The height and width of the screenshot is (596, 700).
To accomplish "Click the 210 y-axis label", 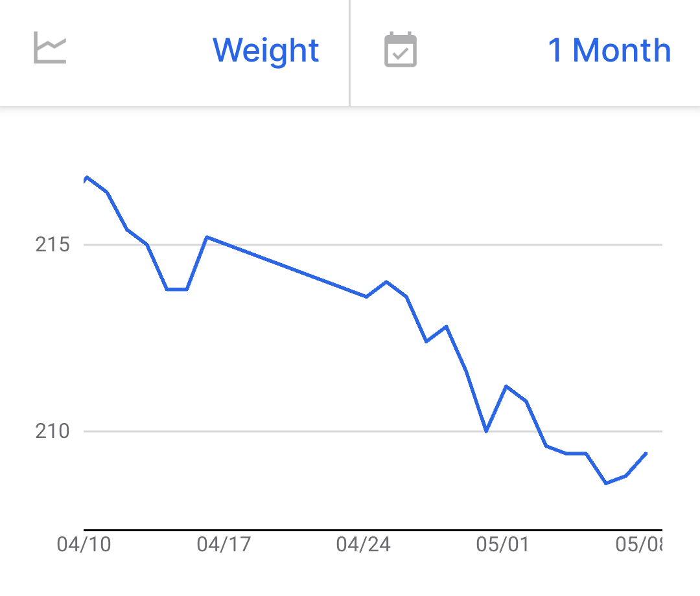I will pyautogui.click(x=52, y=431).
